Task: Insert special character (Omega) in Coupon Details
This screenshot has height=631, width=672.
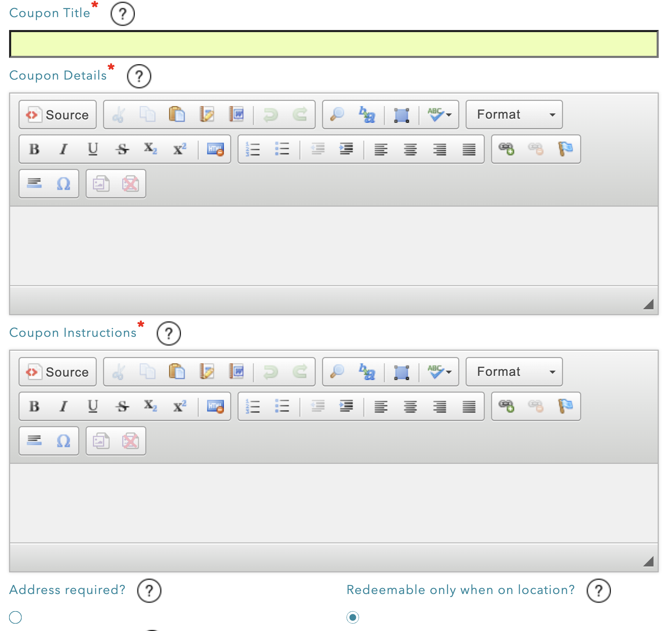Action: coord(64,184)
